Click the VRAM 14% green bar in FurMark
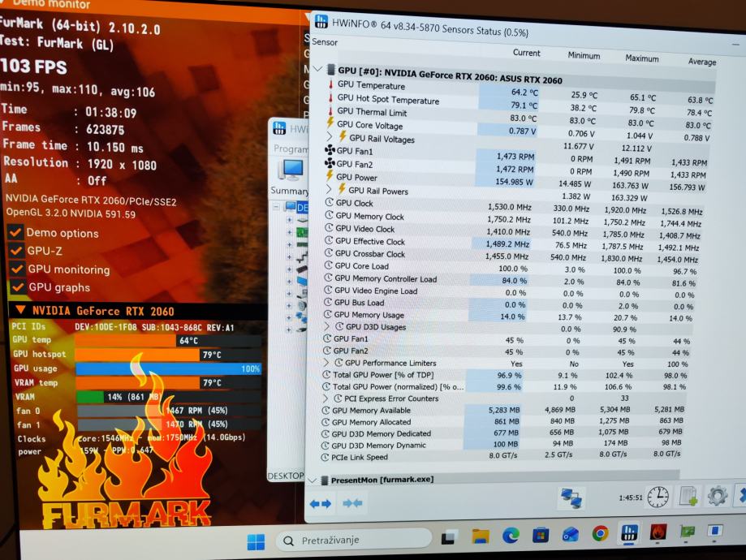 coord(90,397)
